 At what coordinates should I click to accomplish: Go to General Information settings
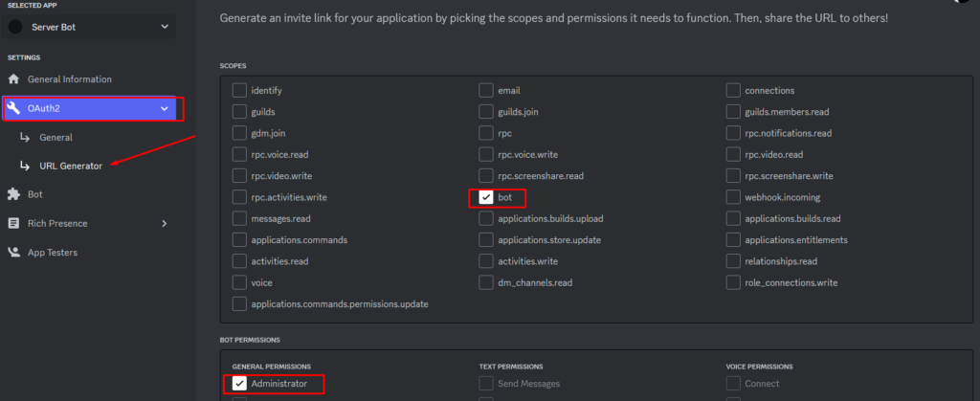coord(69,79)
